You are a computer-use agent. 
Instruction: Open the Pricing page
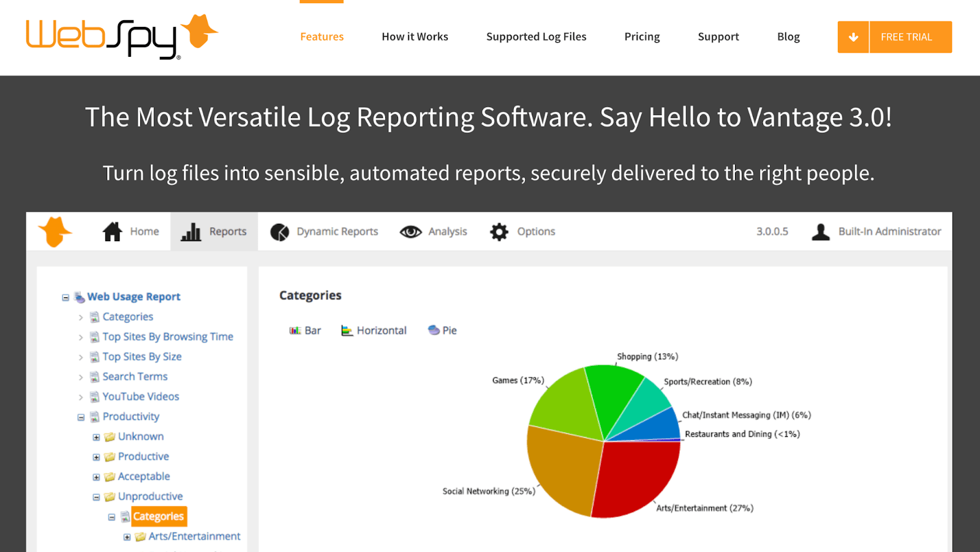coord(642,37)
